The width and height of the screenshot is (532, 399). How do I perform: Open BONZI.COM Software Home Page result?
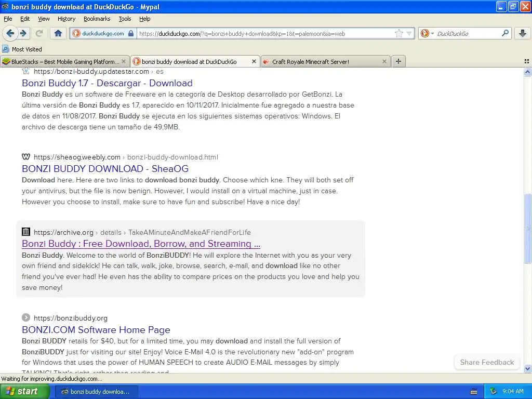(96, 330)
